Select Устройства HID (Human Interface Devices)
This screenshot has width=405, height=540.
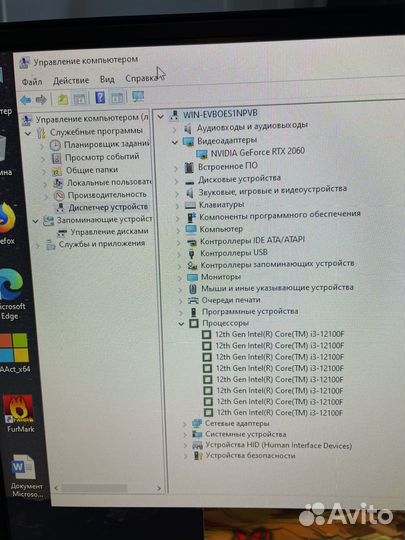pos(278,446)
